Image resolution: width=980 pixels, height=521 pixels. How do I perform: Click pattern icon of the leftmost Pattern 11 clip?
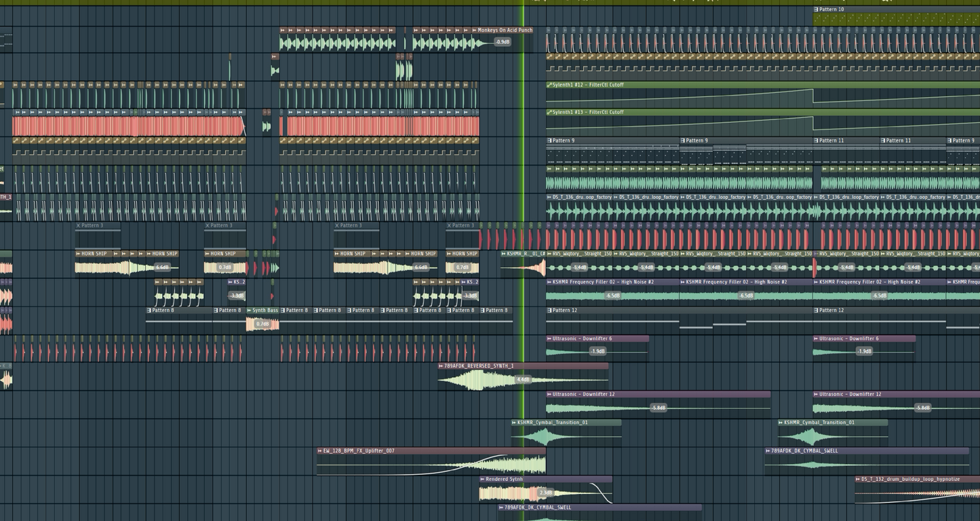click(x=817, y=140)
